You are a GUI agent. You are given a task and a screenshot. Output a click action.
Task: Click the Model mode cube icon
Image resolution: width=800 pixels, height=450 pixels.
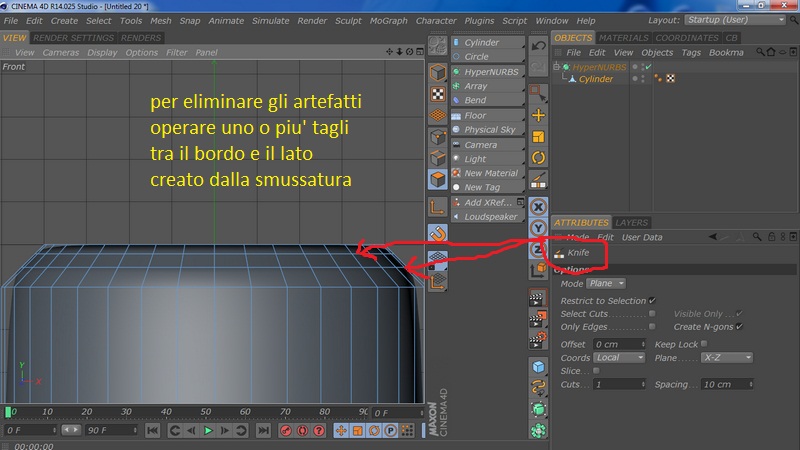coord(438,72)
